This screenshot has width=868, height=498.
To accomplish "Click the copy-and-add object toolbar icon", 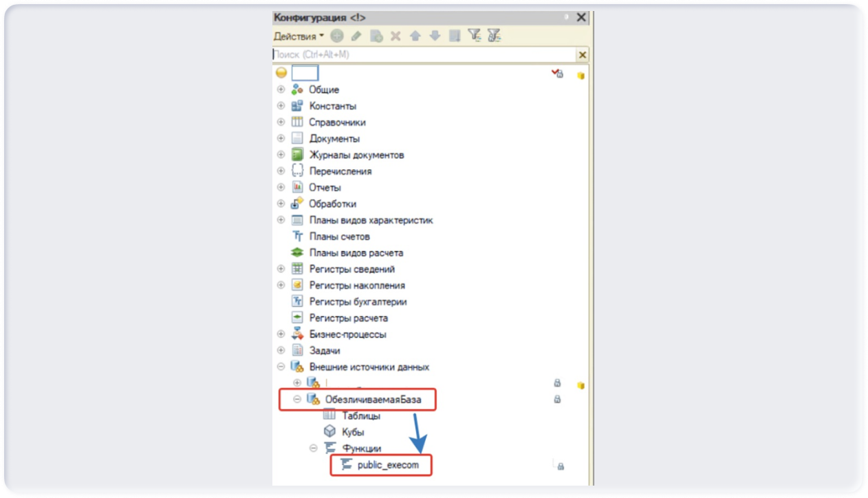I will [376, 36].
